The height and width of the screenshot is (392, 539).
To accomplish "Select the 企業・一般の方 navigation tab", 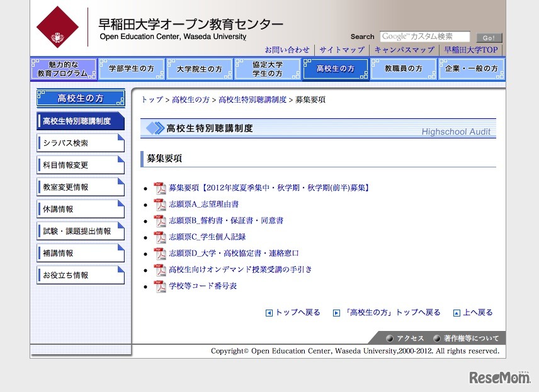I will pos(472,69).
